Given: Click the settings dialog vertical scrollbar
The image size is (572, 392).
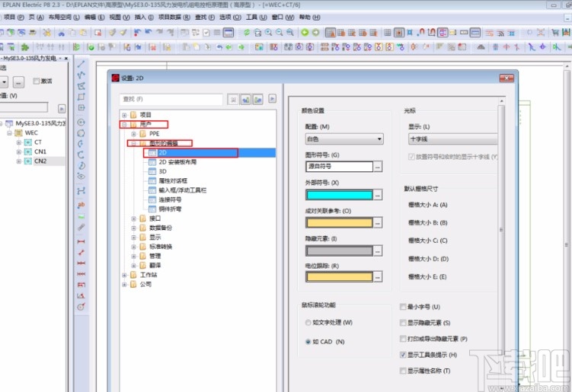Looking at the screenshot, I should pyautogui.click(x=501, y=230).
